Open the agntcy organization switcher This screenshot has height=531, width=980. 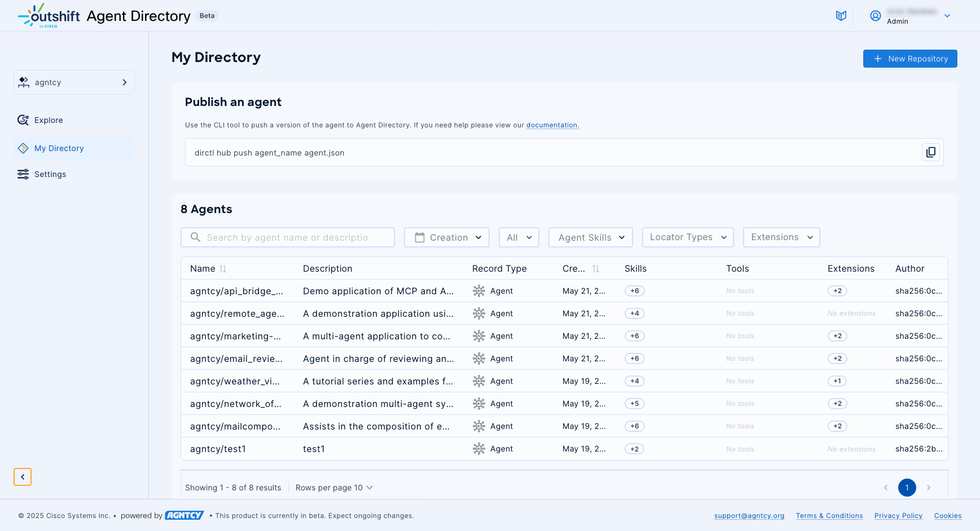74,82
